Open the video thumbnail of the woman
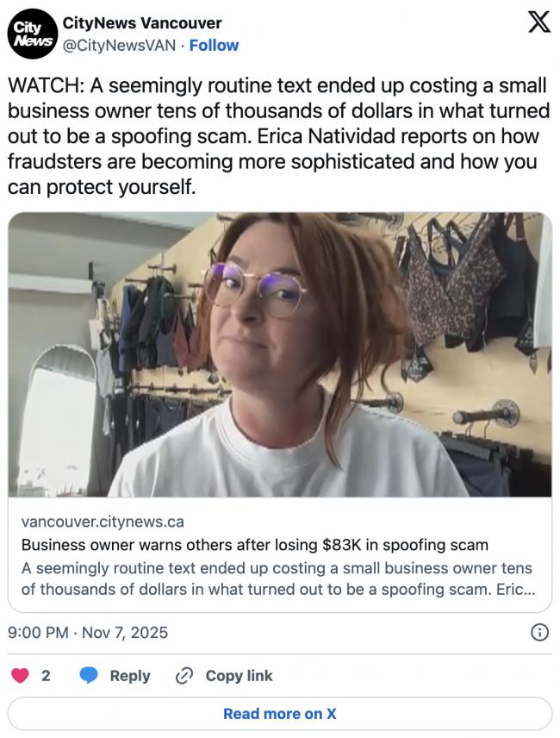 tap(280, 354)
